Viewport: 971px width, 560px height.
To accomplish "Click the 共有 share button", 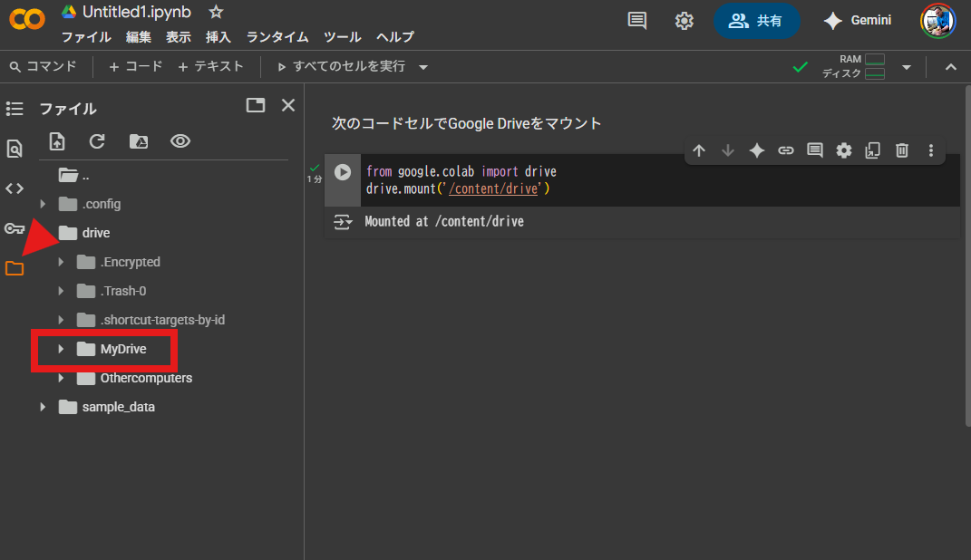I will pos(757,21).
